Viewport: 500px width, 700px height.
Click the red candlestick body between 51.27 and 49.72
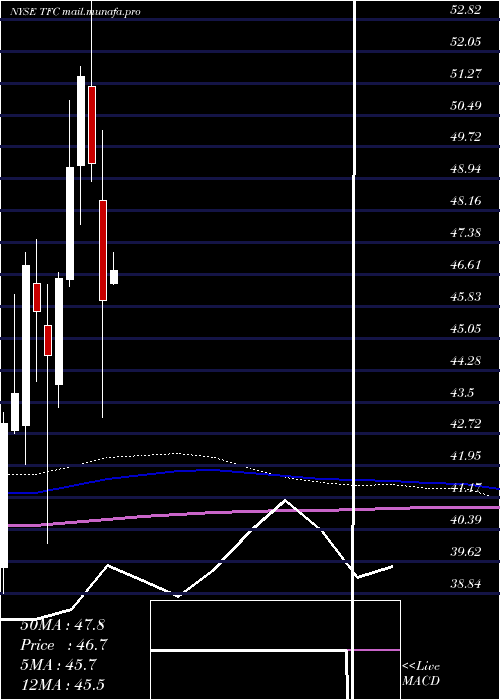pos(92,125)
